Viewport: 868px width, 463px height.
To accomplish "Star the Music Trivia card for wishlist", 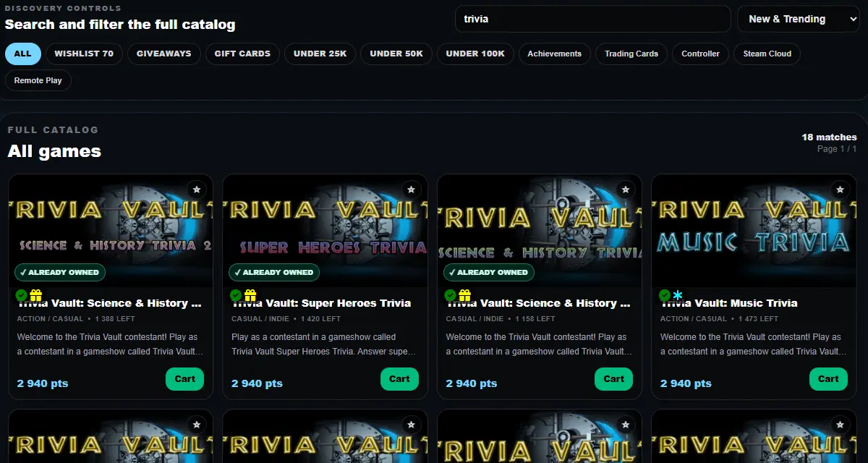I will 840,190.
